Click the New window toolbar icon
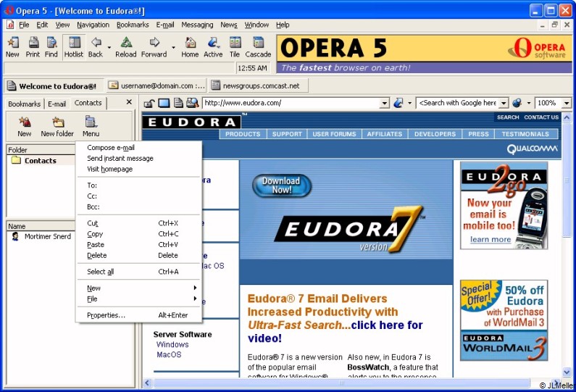 [x=12, y=47]
